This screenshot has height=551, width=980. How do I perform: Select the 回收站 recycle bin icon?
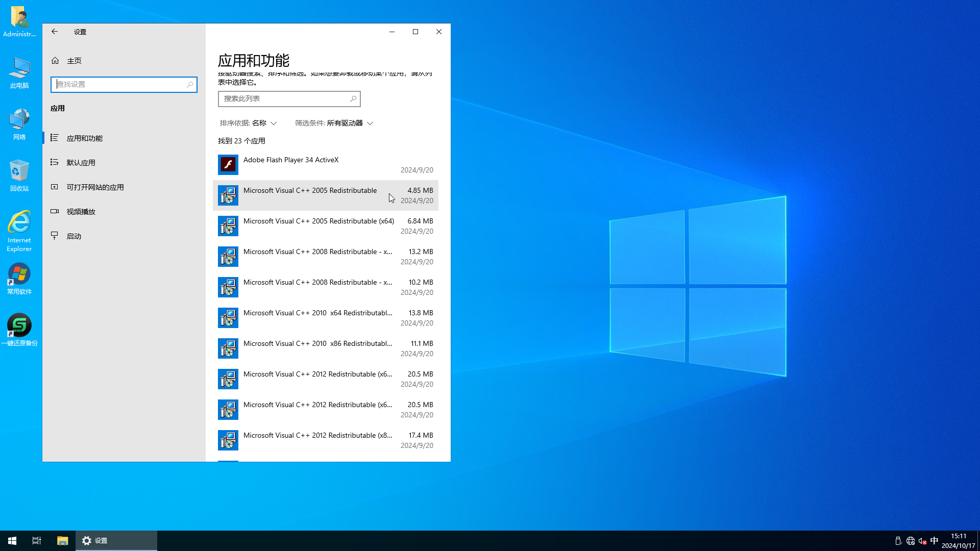pyautogui.click(x=19, y=176)
